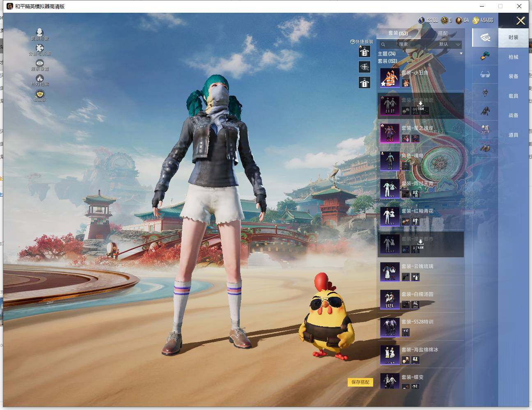Open the 更换形象 change-appearance icon
The image size is (532, 410).
tap(40, 32)
